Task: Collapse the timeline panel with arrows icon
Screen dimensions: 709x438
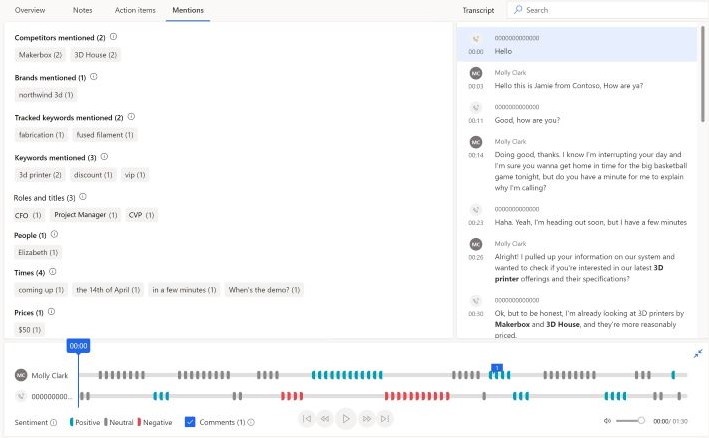Action: (x=697, y=353)
